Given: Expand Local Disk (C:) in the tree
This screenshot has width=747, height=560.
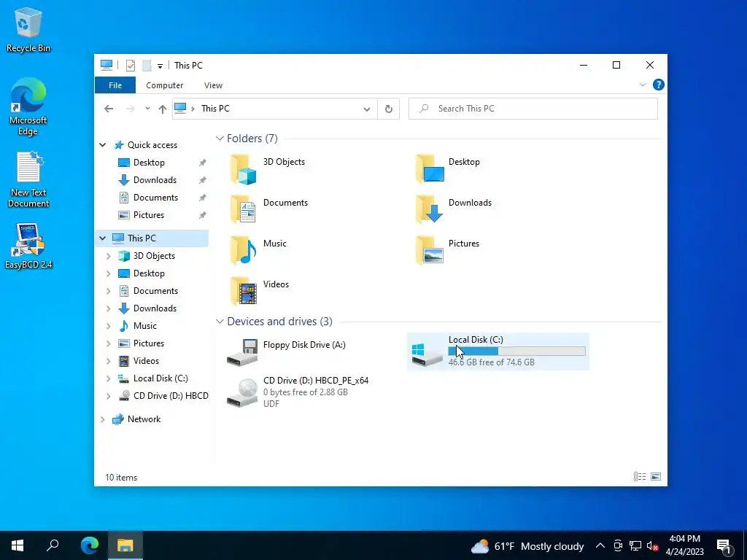Looking at the screenshot, I should 108,378.
